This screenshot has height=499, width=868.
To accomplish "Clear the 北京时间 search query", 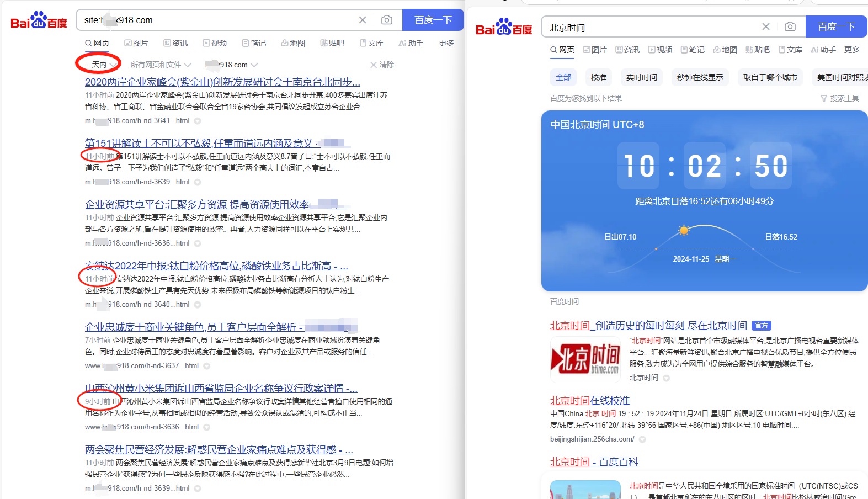I will coord(766,26).
